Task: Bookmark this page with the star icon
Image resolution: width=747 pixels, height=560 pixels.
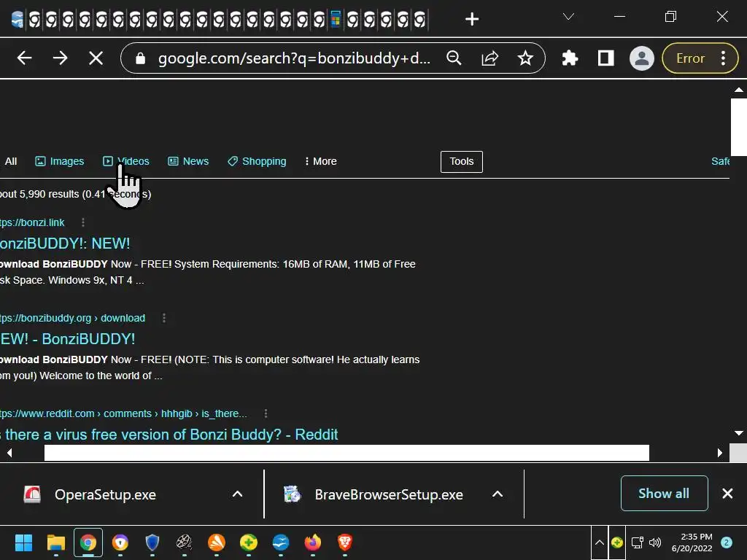Action: [525, 58]
